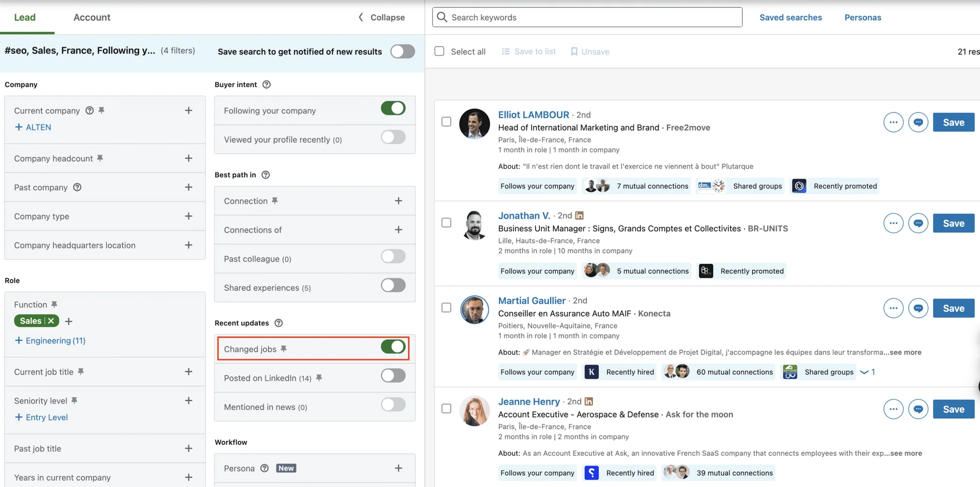Open Saved searches
Image resolution: width=980 pixels, height=487 pixels.
[x=791, y=17]
